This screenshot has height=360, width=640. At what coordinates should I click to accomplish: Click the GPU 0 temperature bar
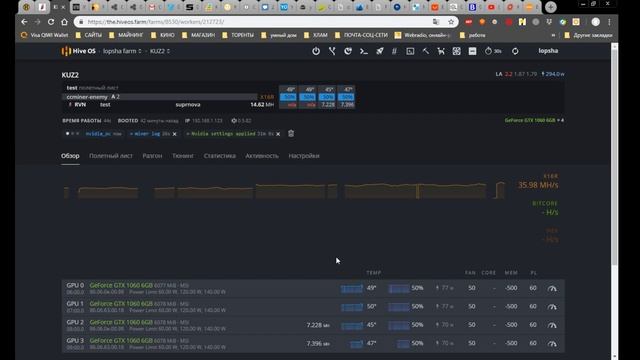click(x=351, y=289)
